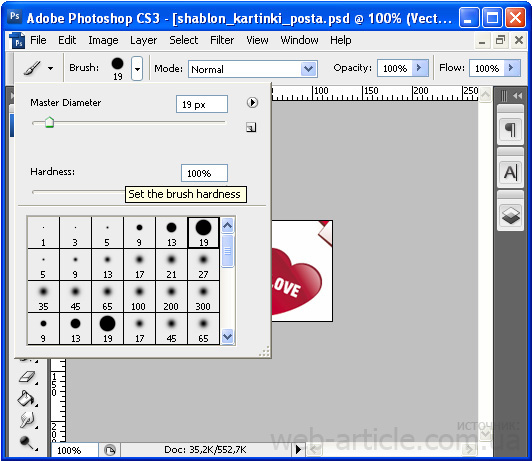Open the Layer menu
This screenshot has height=461, width=532.
[144, 40]
